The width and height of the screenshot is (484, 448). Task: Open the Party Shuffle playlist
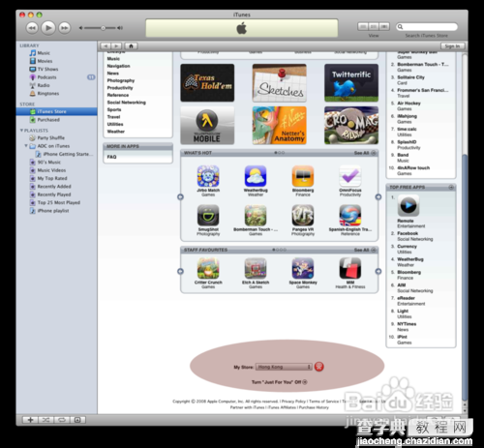(x=50, y=137)
